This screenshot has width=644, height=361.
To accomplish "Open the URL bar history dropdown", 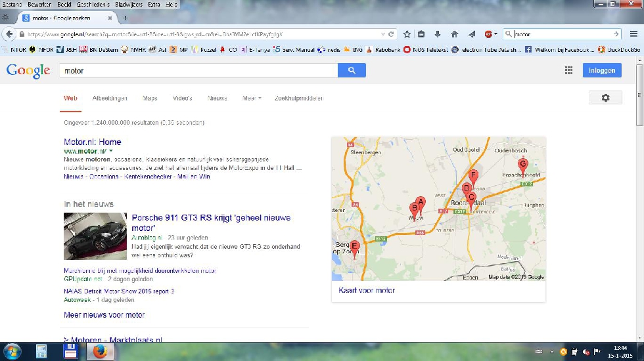I will pos(382,34).
